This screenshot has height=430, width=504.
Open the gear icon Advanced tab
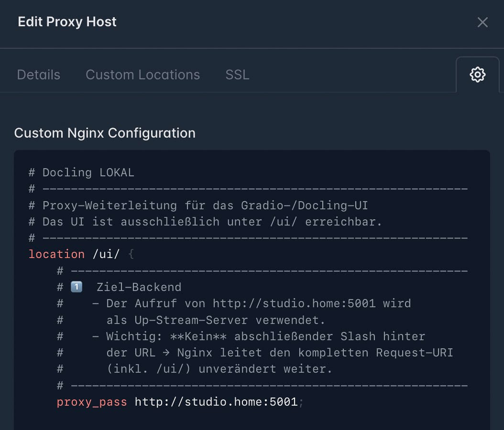[x=477, y=75]
